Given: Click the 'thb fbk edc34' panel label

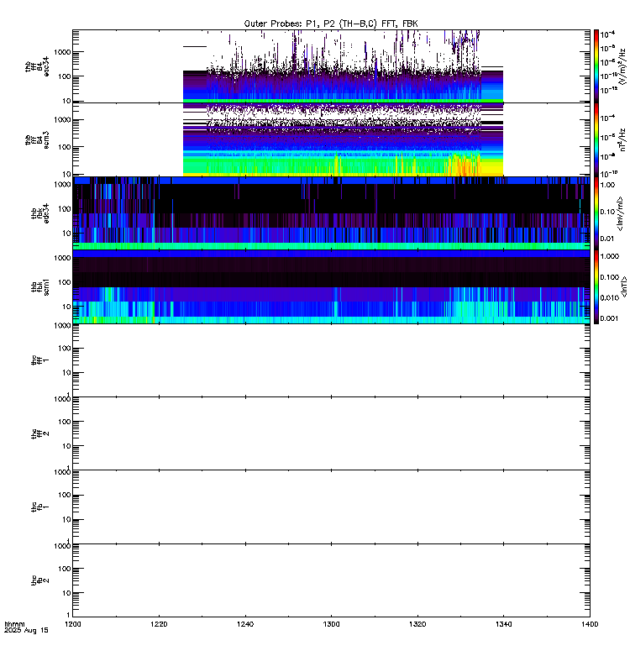Looking at the screenshot, I should point(40,213).
